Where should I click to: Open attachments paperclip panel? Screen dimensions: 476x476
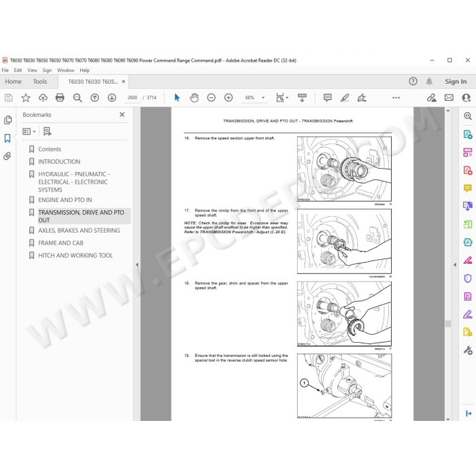tap(7, 156)
